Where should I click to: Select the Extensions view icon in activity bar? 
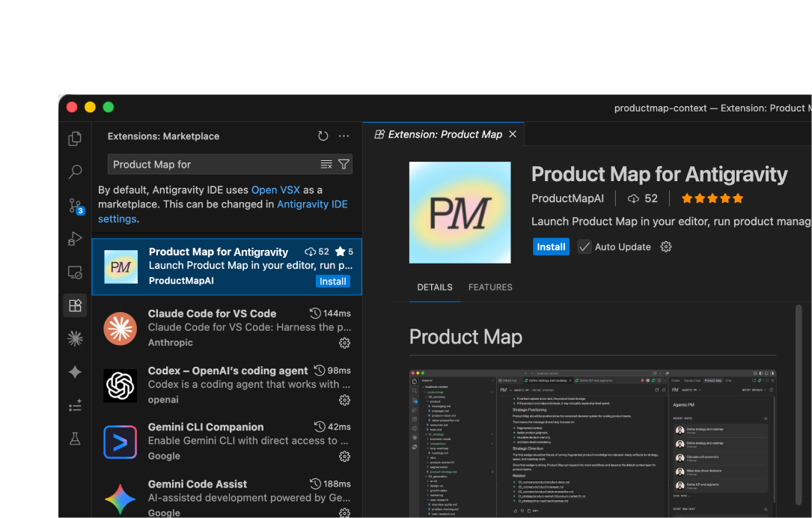tap(75, 305)
